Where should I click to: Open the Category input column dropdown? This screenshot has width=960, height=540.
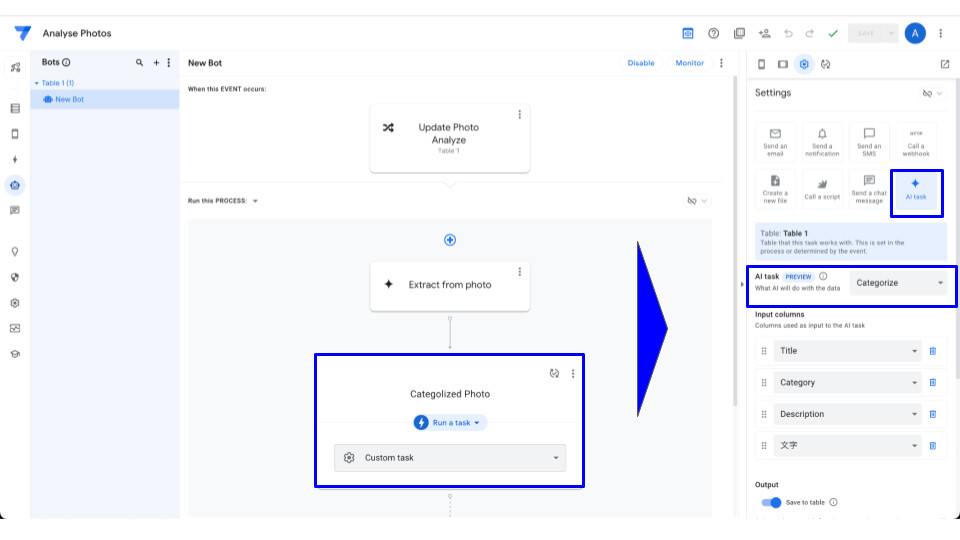coord(846,383)
